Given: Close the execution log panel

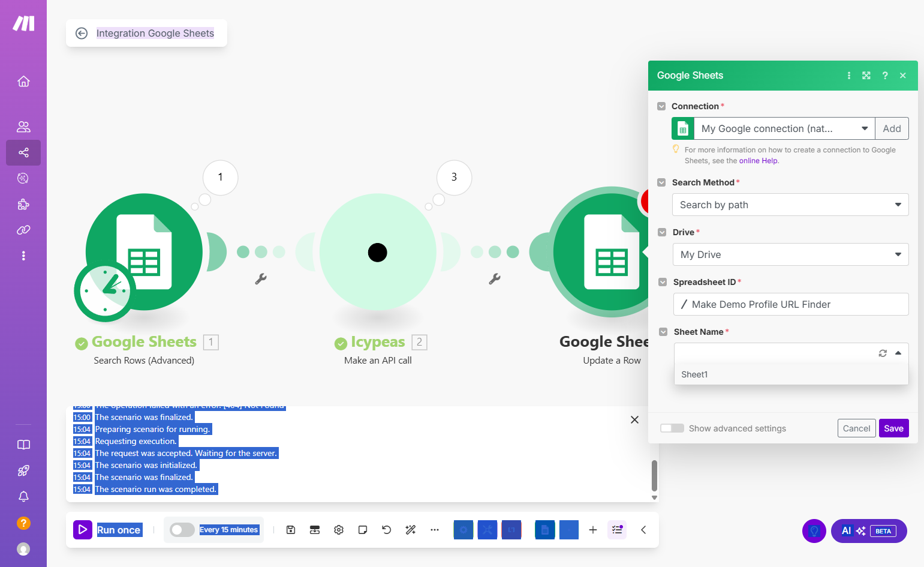Looking at the screenshot, I should pyautogui.click(x=634, y=420).
